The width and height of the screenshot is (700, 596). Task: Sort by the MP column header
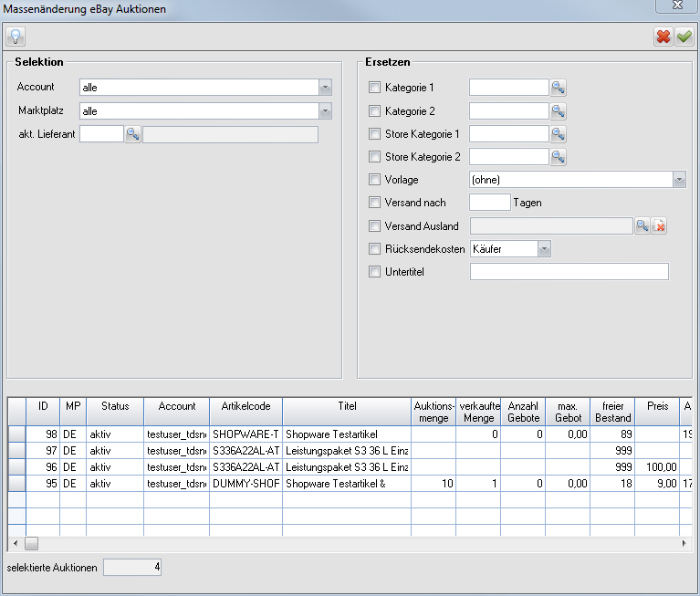pos(73,412)
